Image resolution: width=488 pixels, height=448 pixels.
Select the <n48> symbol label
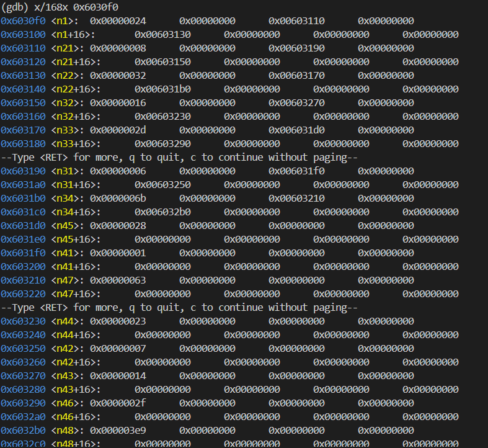pos(64,431)
